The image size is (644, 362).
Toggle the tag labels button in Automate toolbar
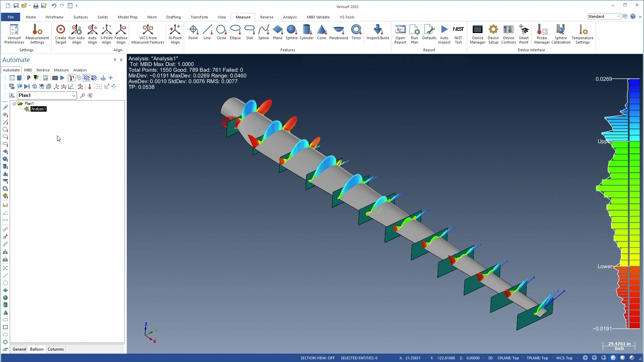tap(79, 78)
